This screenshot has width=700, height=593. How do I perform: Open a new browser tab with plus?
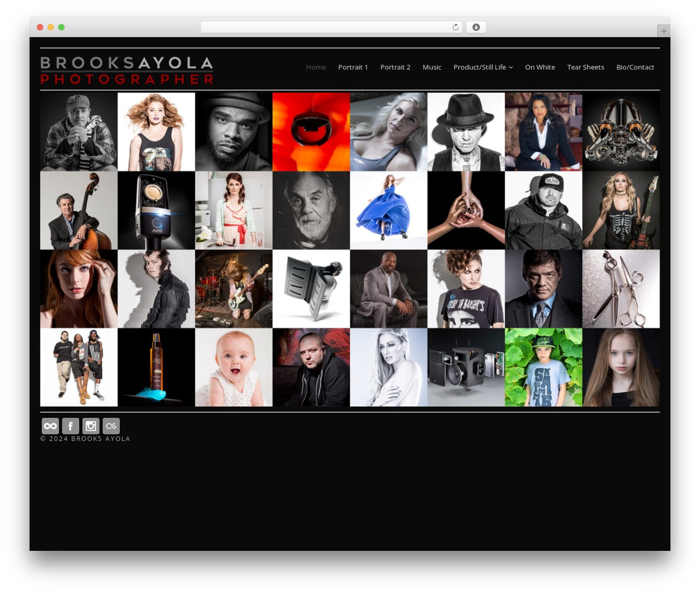pos(663,31)
